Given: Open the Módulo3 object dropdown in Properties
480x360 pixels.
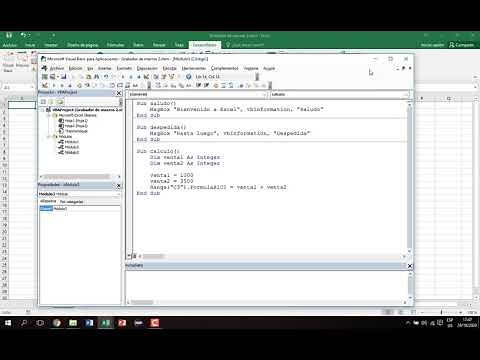Looking at the screenshot, I should (x=119, y=194).
